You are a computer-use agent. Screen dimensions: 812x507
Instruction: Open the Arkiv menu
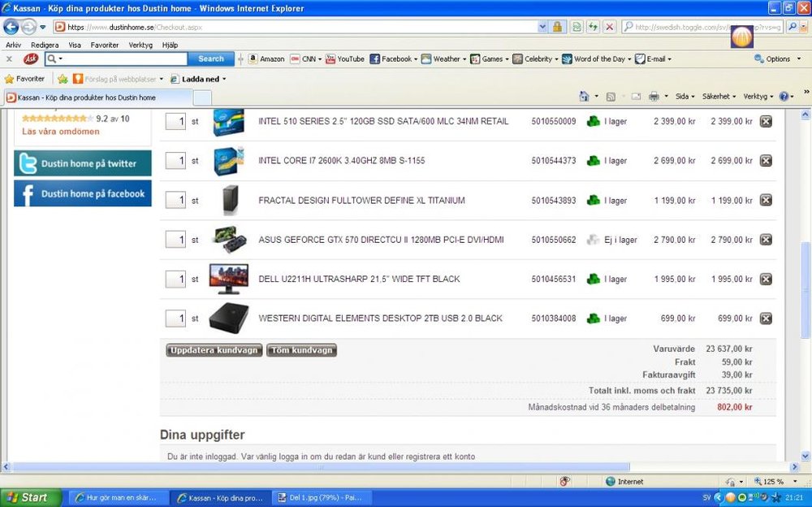click(x=14, y=45)
